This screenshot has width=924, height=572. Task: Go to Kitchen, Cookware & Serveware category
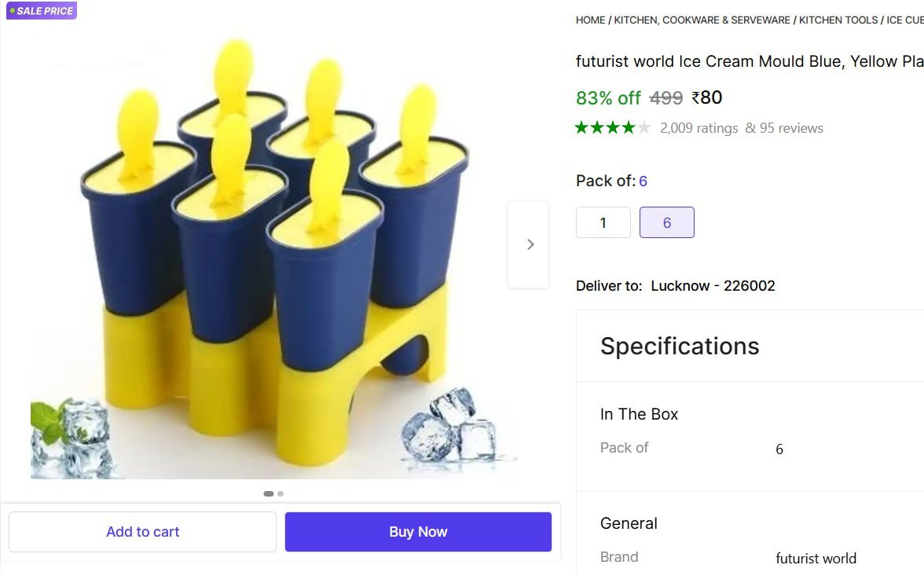pyautogui.click(x=702, y=20)
